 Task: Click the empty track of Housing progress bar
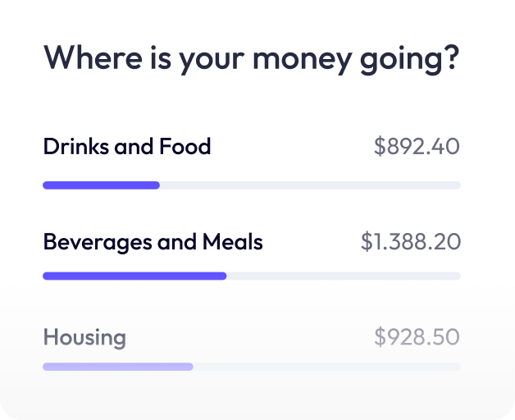point(326,367)
